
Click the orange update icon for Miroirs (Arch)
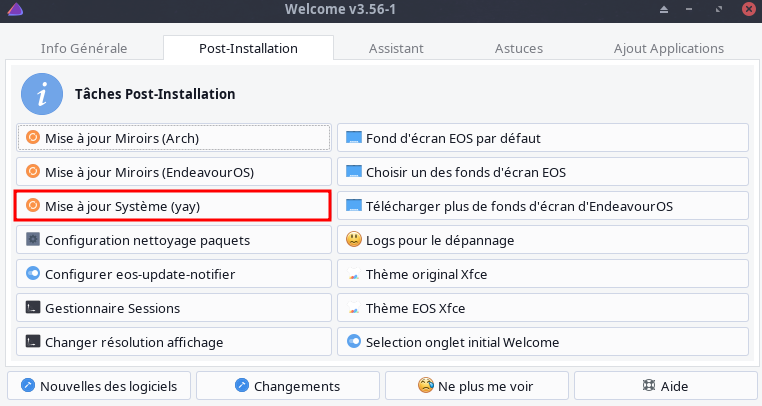click(x=32, y=137)
